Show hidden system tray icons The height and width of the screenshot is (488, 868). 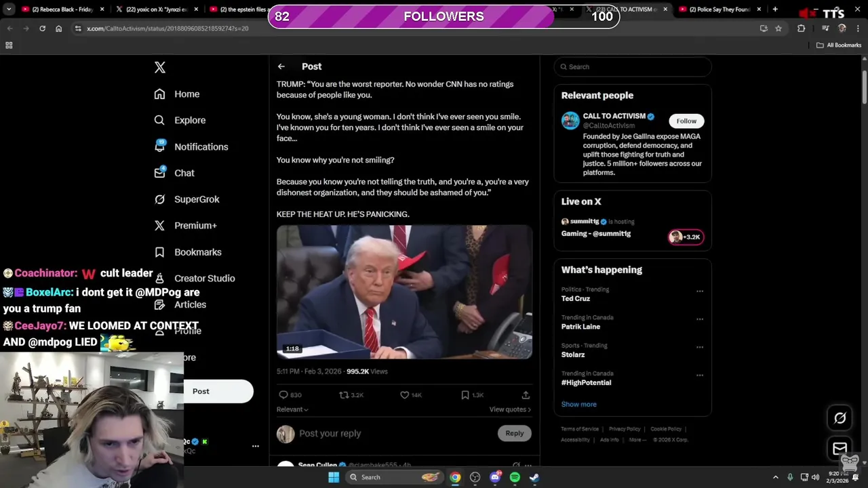pyautogui.click(x=776, y=477)
